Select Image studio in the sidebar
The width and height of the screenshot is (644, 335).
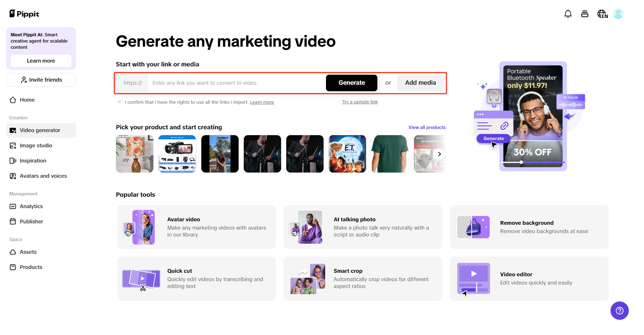pos(36,146)
